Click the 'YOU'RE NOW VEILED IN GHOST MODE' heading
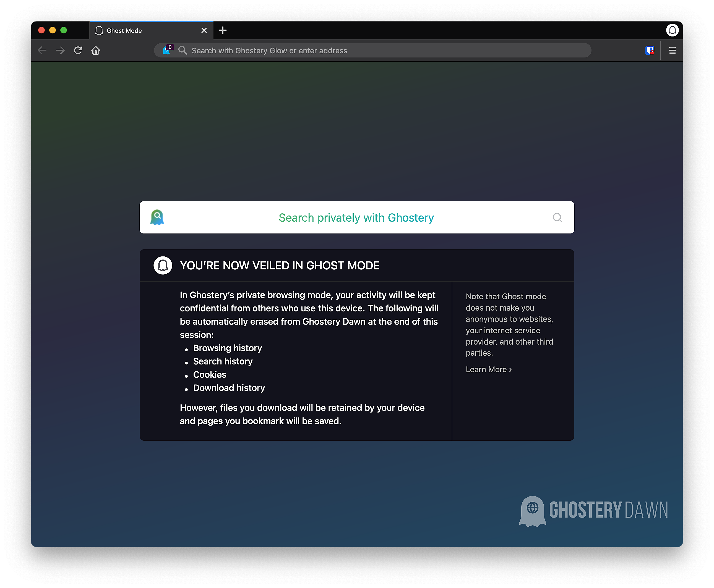714x588 pixels. tap(280, 266)
